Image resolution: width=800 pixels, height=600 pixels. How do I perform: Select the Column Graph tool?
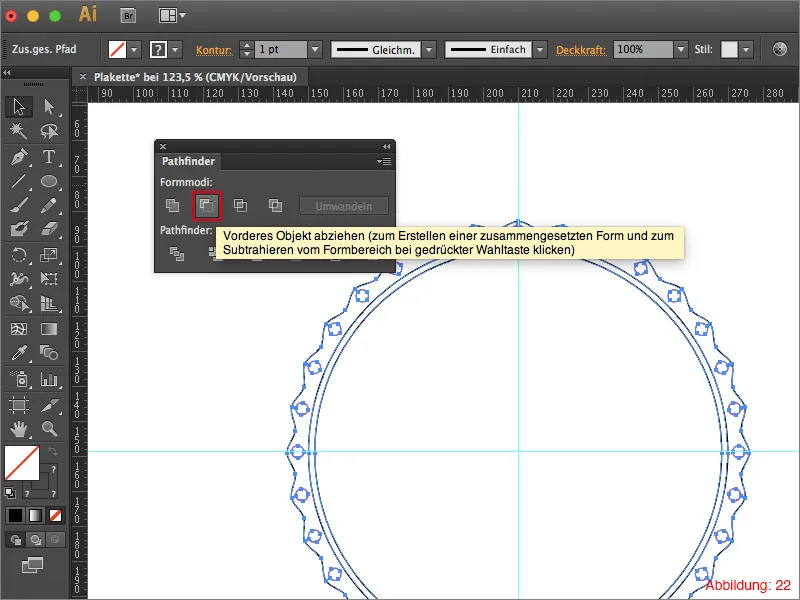click(49, 379)
